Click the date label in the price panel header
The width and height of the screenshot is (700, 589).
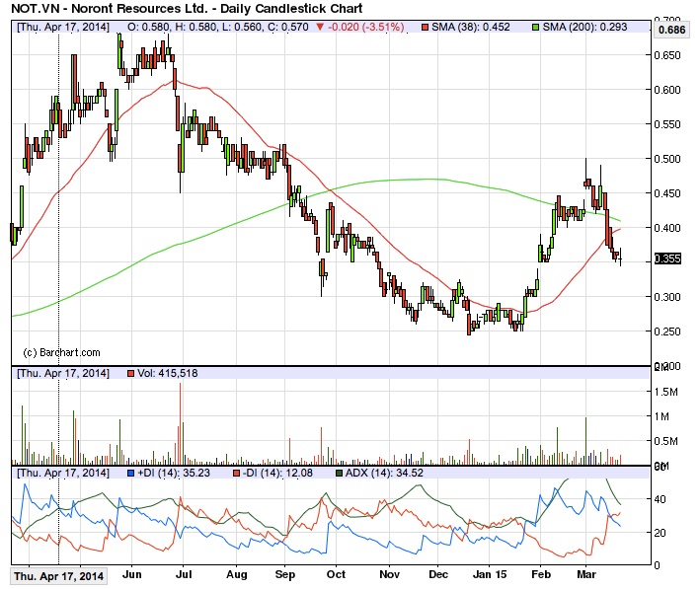coord(63,28)
